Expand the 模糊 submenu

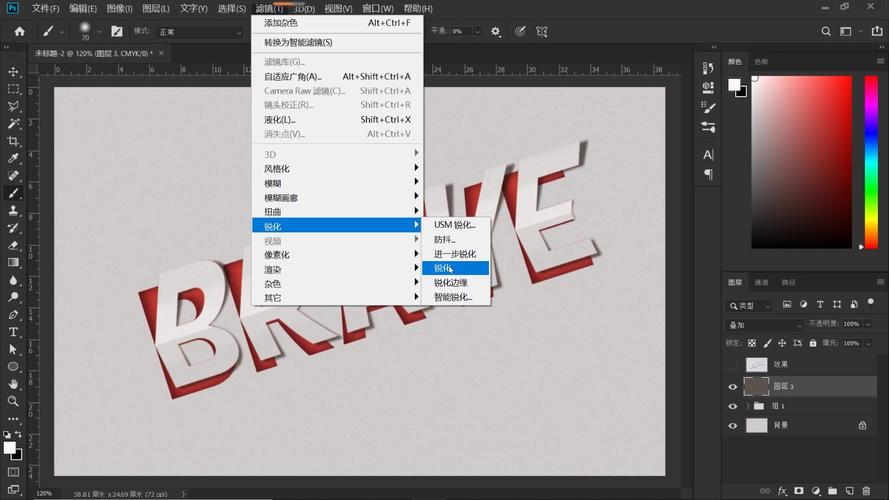click(x=337, y=183)
